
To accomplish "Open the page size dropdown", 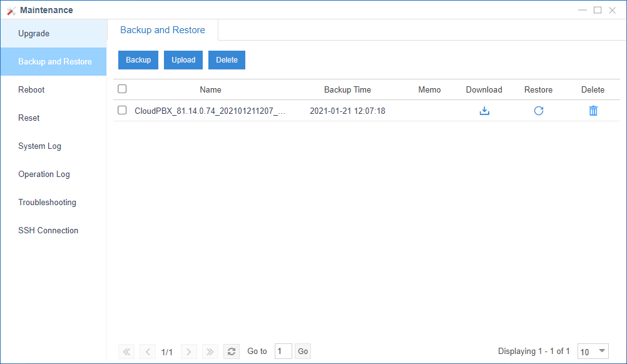I will click(593, 351).
